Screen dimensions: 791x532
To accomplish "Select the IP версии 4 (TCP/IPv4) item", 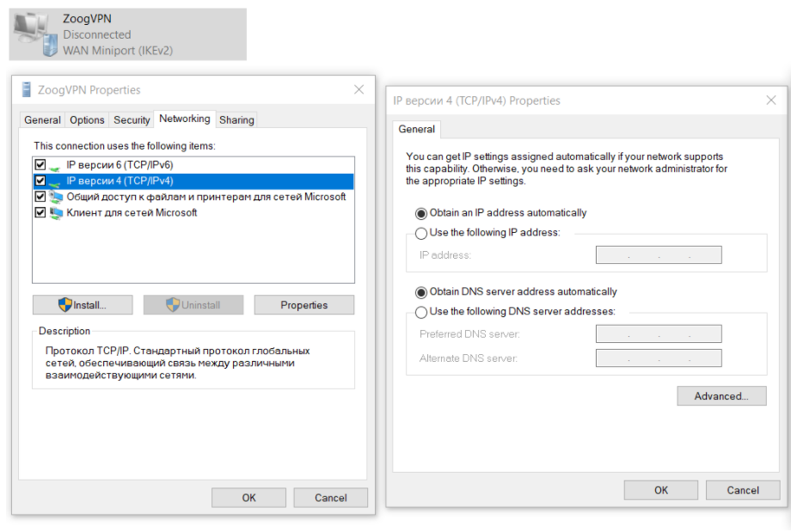I will (120, 181).
